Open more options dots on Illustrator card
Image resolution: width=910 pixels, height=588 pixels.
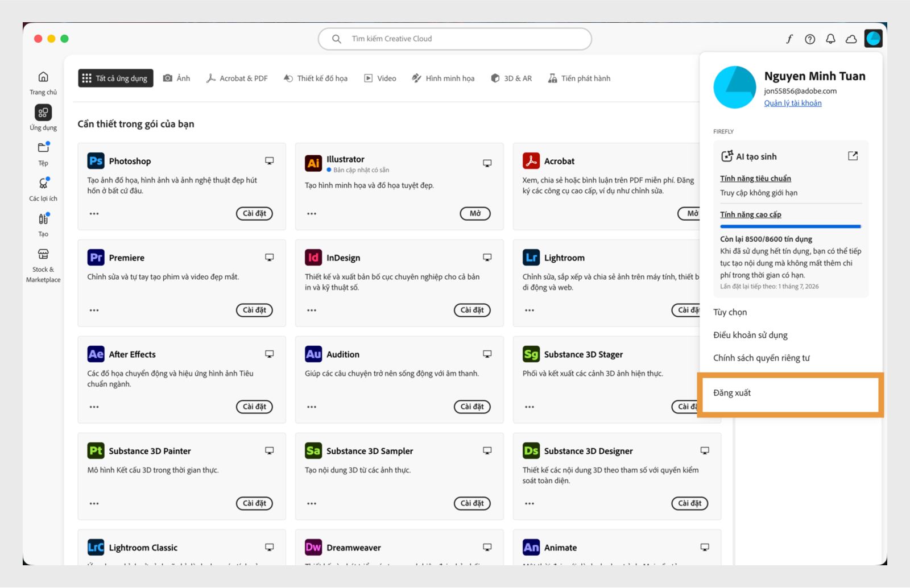312,214
